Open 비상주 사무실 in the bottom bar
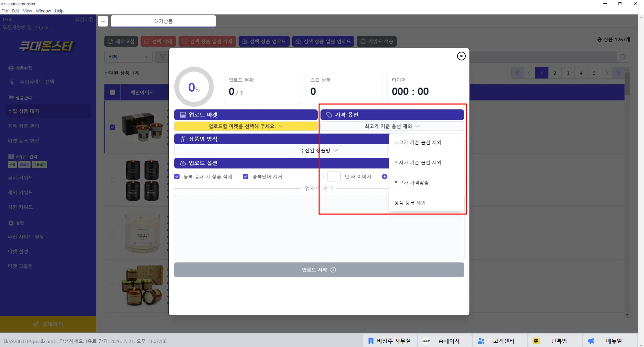Viewport: 644px width, 347px height. [390, 341]
